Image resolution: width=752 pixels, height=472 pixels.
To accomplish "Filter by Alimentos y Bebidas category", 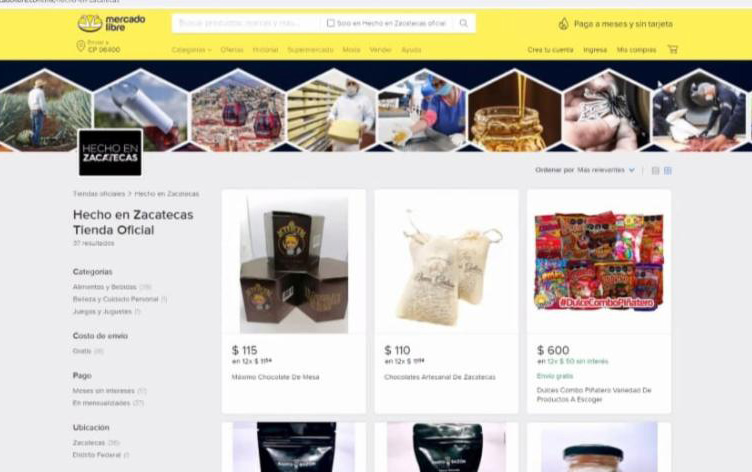I will (105, 287).
